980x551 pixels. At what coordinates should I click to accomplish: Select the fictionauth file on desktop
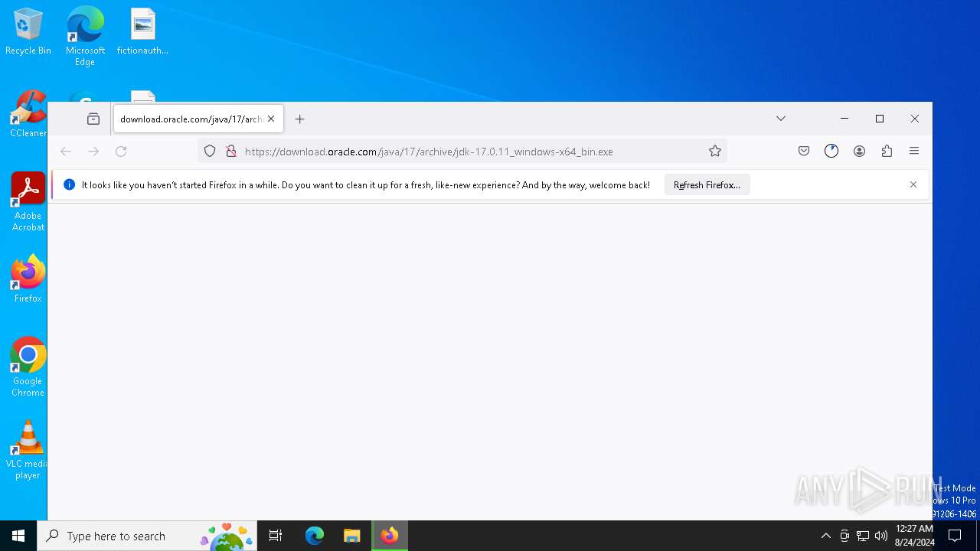point(142,32)
